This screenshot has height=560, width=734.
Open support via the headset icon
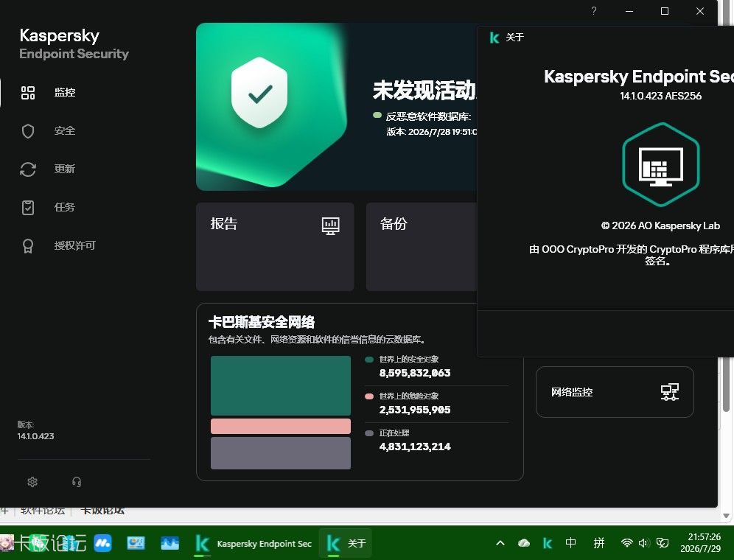pyautogui.click(x=77, y=482)
